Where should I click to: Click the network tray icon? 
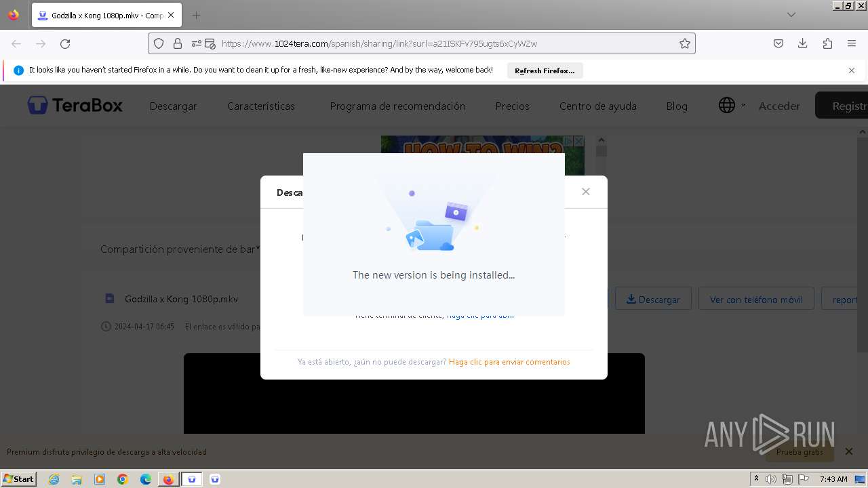tap(787, 479)
